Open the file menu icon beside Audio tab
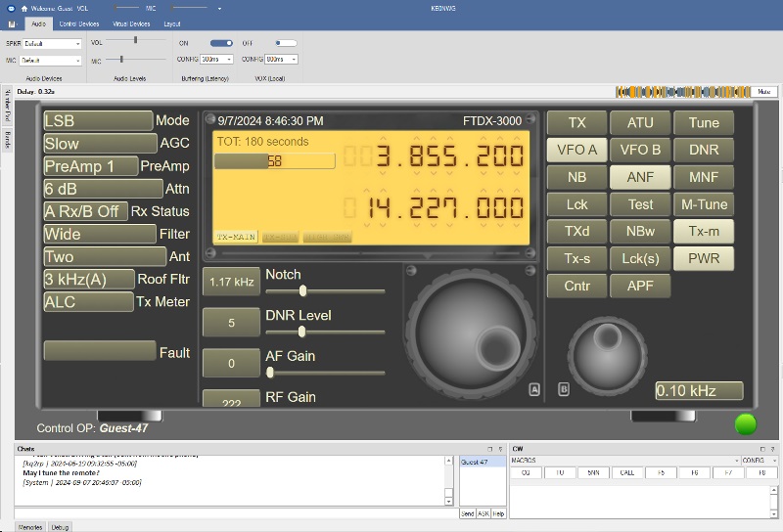The width and height of the screenshot is (783, 532). pos(13,23)
